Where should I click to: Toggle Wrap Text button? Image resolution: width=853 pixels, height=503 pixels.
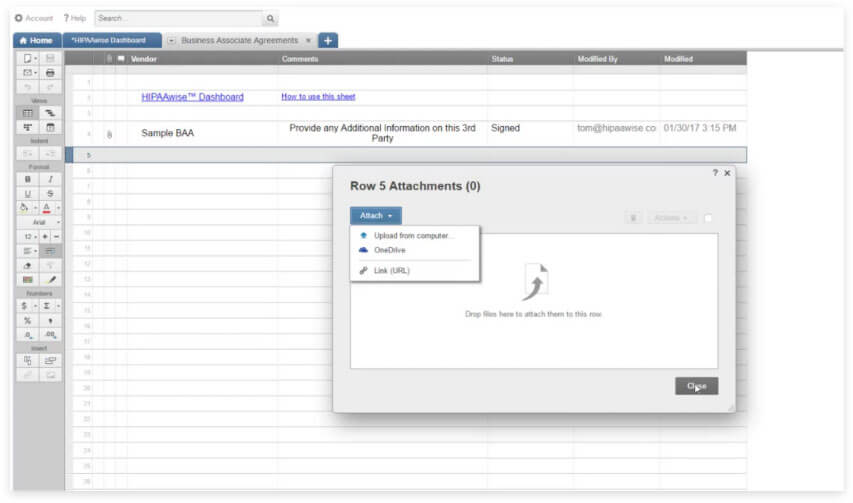[x=50, y=251]
